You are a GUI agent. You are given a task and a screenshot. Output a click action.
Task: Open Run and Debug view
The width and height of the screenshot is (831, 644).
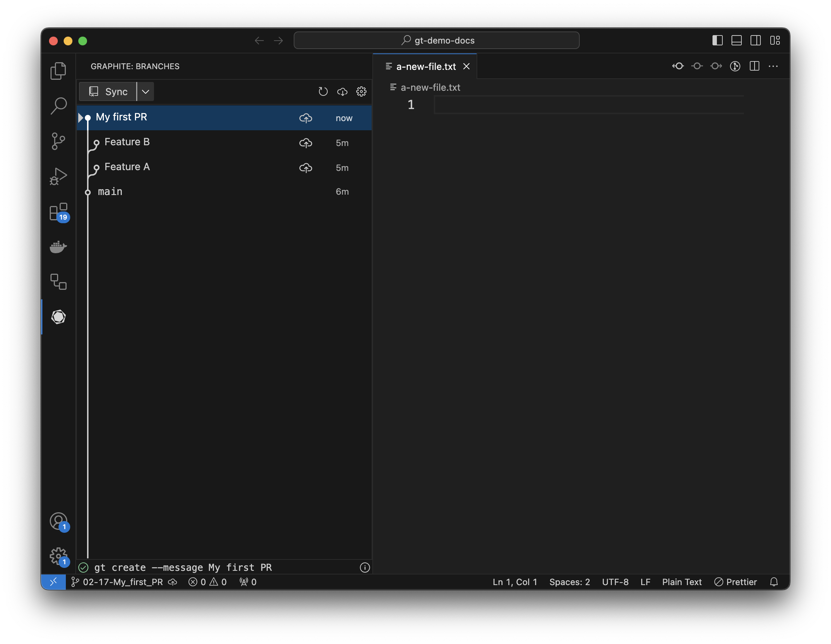(x=58, y=176)
